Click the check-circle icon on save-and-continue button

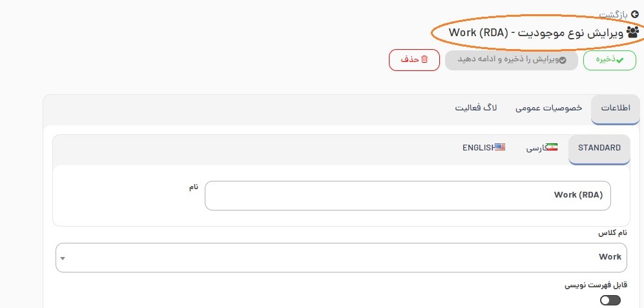563,60
